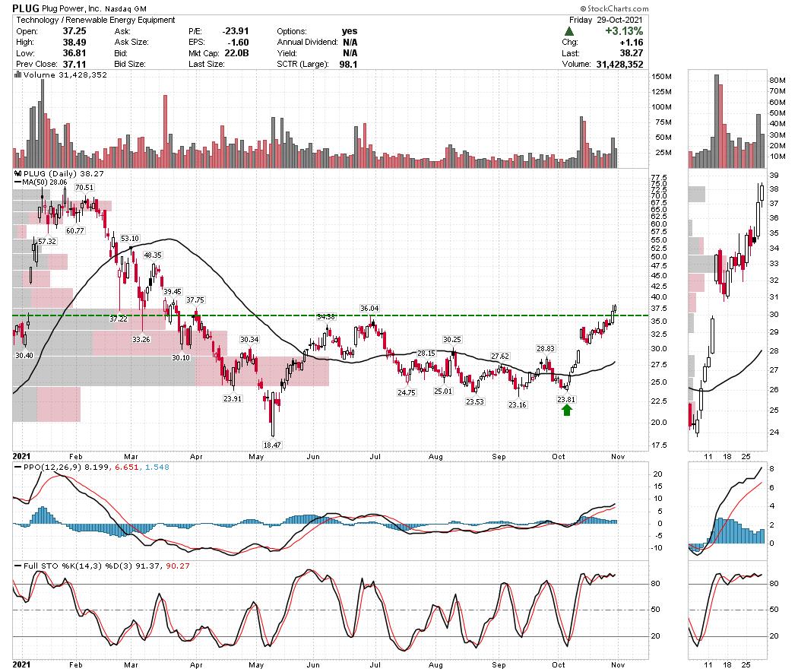
Task: Click the 25.01 price label
Action: (443, 391)
